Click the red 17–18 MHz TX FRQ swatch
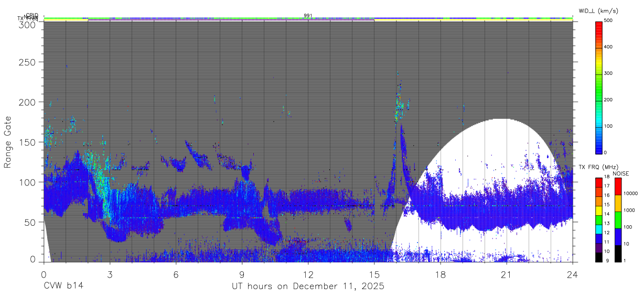This screenshot has height=297, width=644. click(599, 182)
